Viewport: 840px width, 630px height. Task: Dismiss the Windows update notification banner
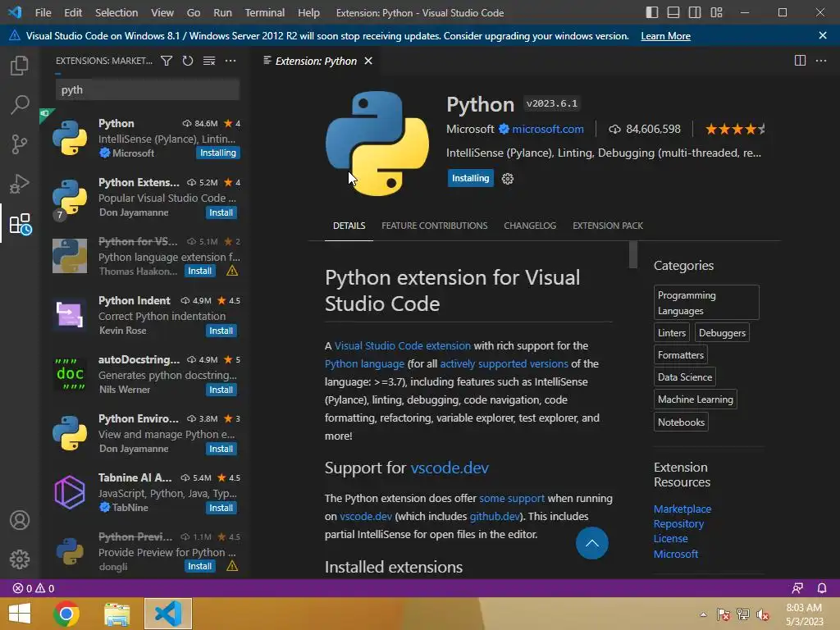click(822, 35)
